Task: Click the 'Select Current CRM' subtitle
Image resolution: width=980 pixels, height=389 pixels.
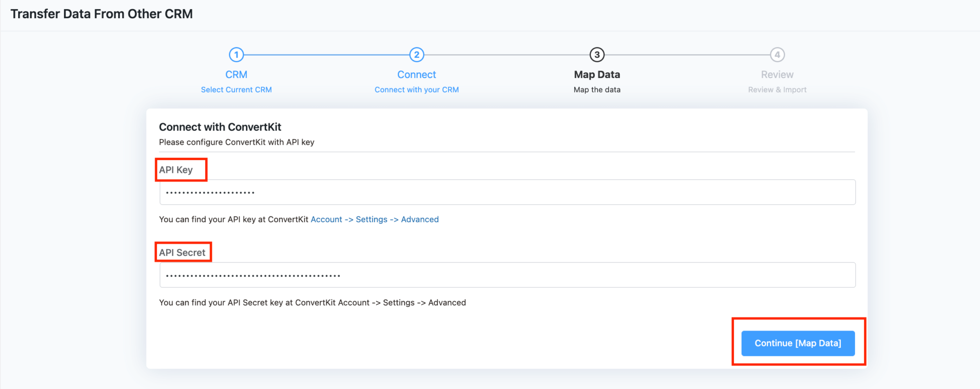Action: tap(236, 90)
